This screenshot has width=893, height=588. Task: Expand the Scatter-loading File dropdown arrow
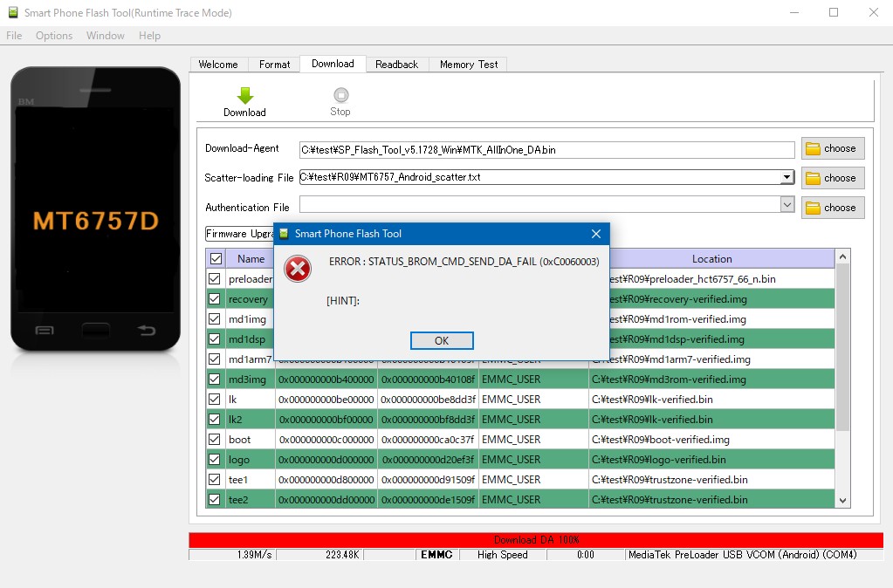[x=787, y=177]
